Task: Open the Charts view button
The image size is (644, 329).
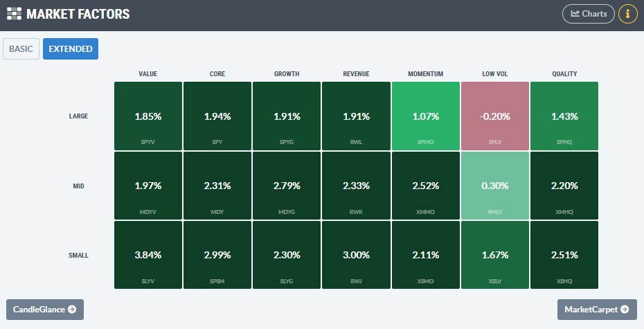Action: coord(588,14)
